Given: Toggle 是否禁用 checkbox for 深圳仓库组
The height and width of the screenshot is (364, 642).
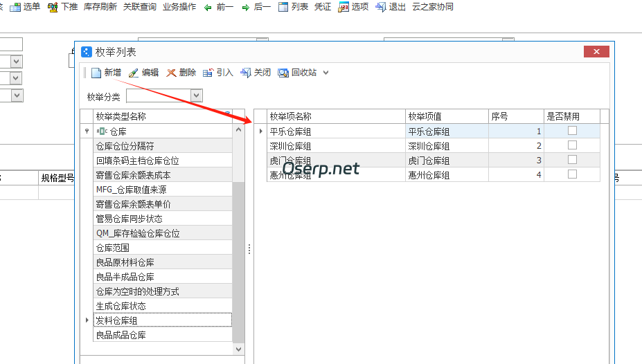Looking at the screenshot, I should [x=572, y=145].
